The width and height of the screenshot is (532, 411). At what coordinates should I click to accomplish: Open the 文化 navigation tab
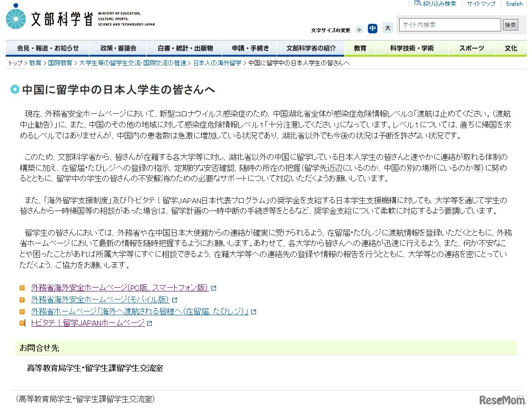point(511,48)
